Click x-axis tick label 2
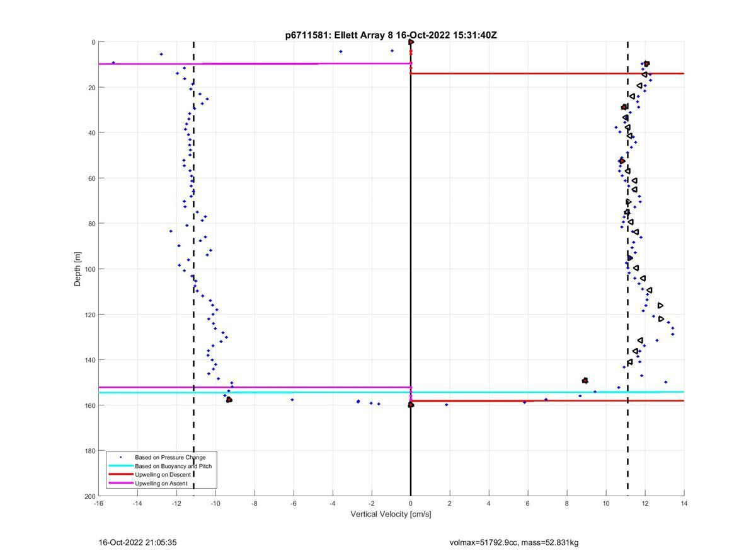The image size is (756, 558). tap(450, 503)
